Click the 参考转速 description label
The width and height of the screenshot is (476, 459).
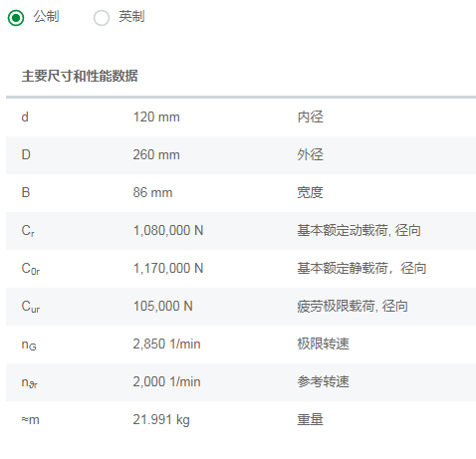click(x=323, y=381)
